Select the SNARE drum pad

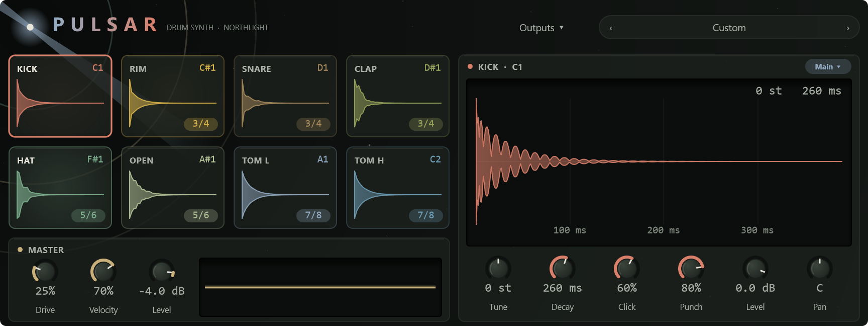285,96
